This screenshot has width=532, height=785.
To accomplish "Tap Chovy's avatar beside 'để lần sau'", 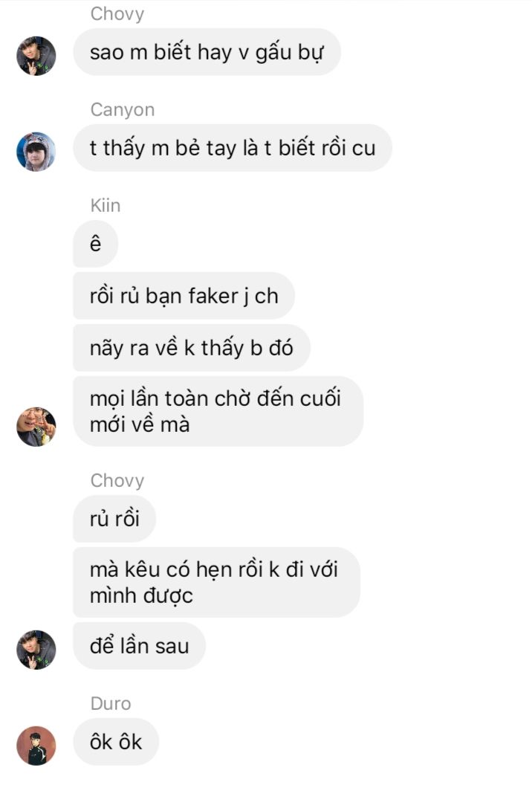I will tap(36, 650).
